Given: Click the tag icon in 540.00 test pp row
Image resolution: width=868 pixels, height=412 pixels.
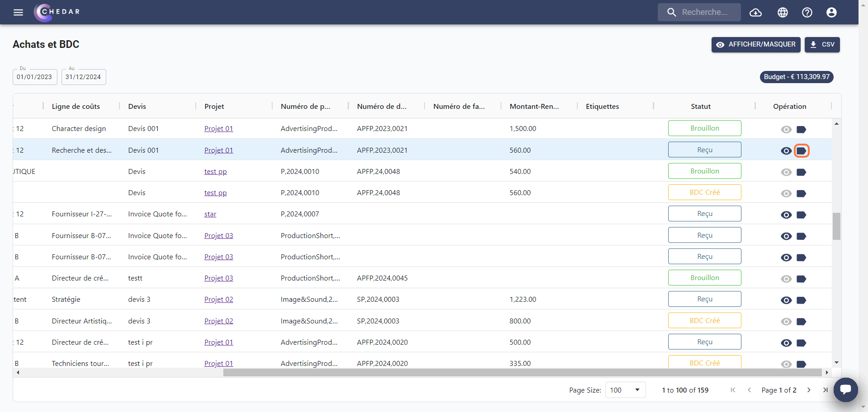Looking at the screenshot, I should click(x=801, y=172).
